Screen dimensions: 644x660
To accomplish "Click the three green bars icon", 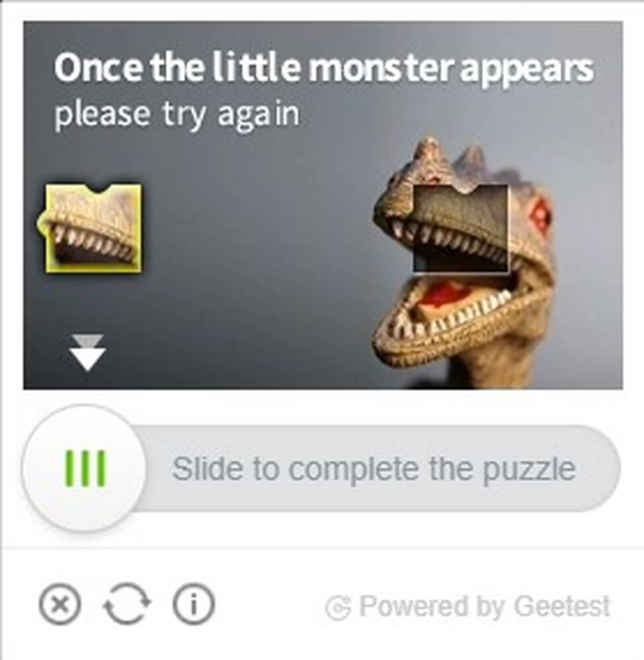I will (x=85, y=469).
